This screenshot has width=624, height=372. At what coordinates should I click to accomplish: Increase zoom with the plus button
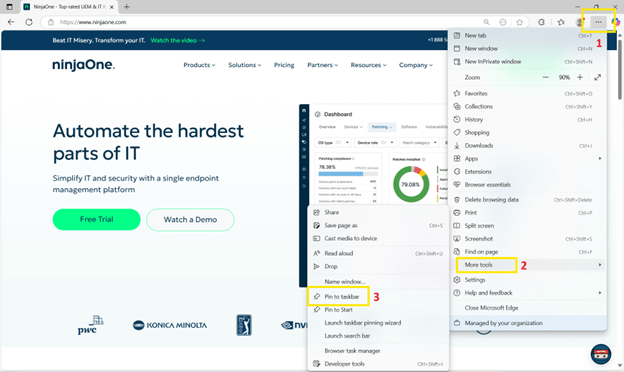click(x=580, y=77)
